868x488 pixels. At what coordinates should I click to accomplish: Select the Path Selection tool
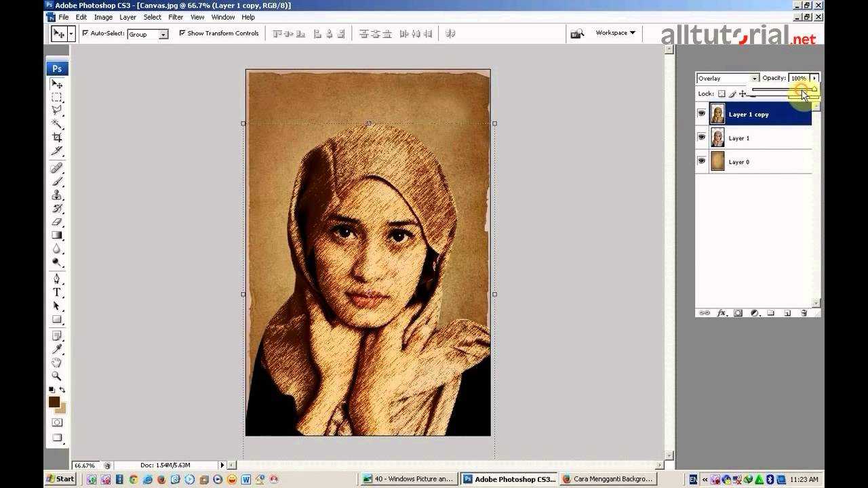tap(57, 306)
